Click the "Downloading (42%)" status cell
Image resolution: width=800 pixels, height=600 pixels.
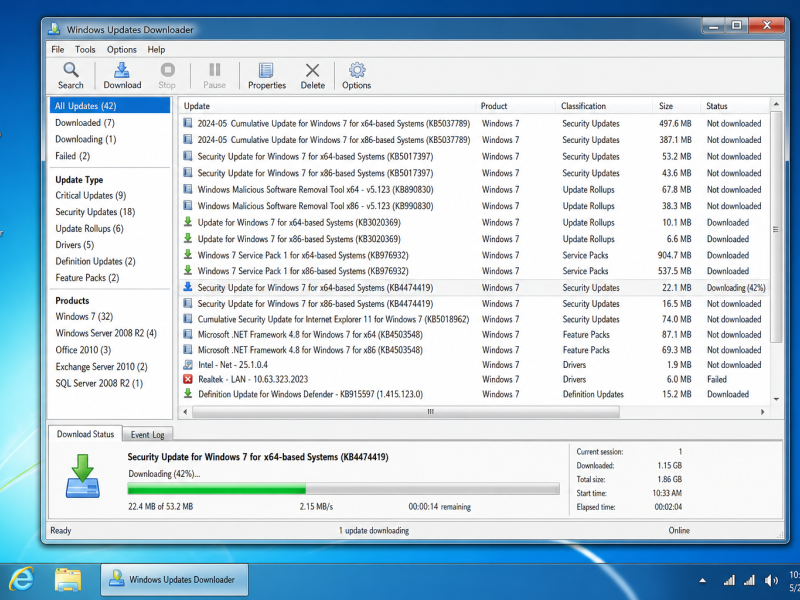[736, 288]
